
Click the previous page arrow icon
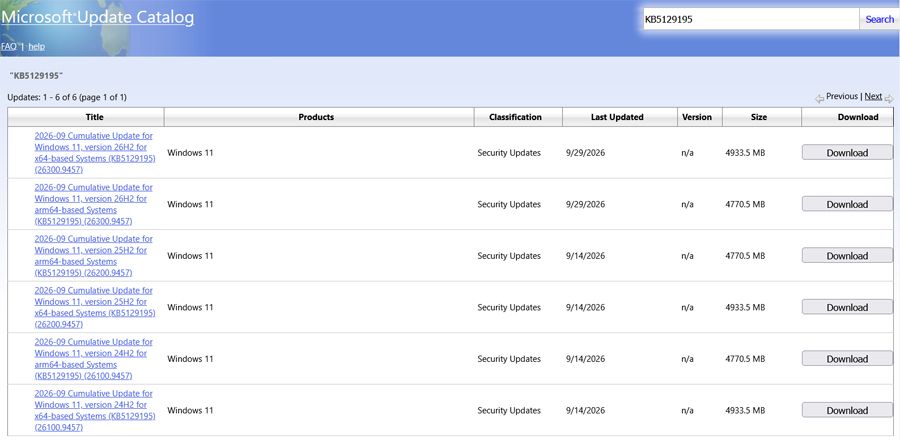(819, 99)
